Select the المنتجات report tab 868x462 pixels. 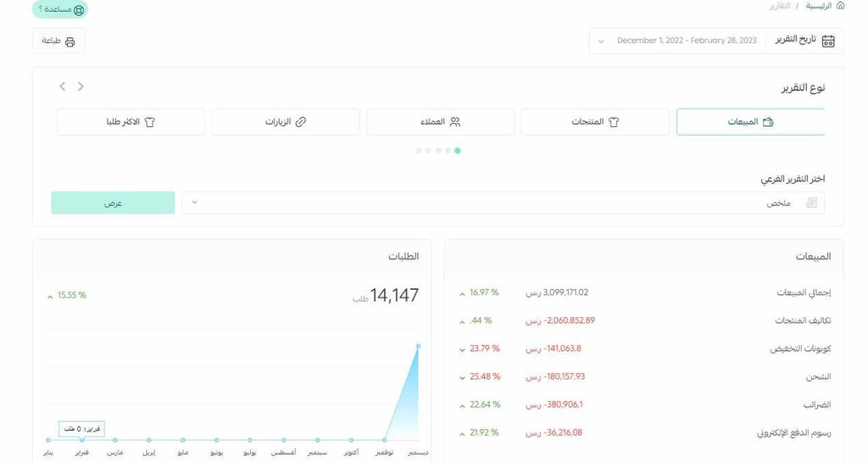(595, 122)
